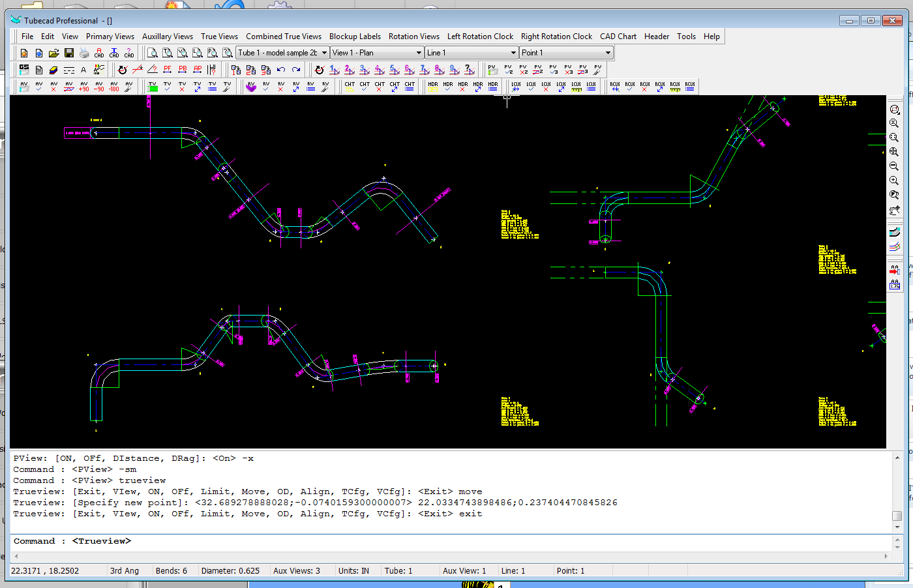The image size is (913, 588).
Task: Click the AV +90 rotation icon
Action: pyautogui.click(x=84, y=86)
